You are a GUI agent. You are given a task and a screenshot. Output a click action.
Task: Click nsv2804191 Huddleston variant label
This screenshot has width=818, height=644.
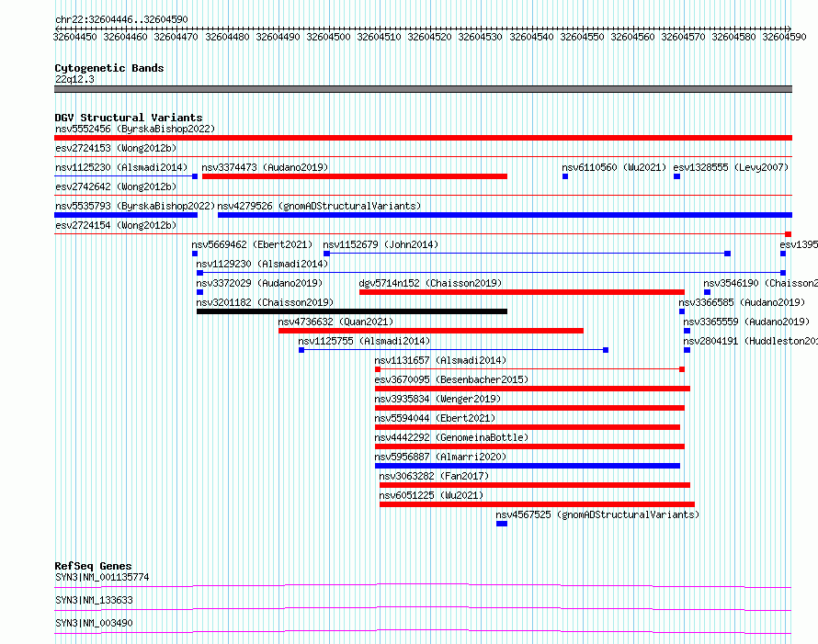[751, 341]
